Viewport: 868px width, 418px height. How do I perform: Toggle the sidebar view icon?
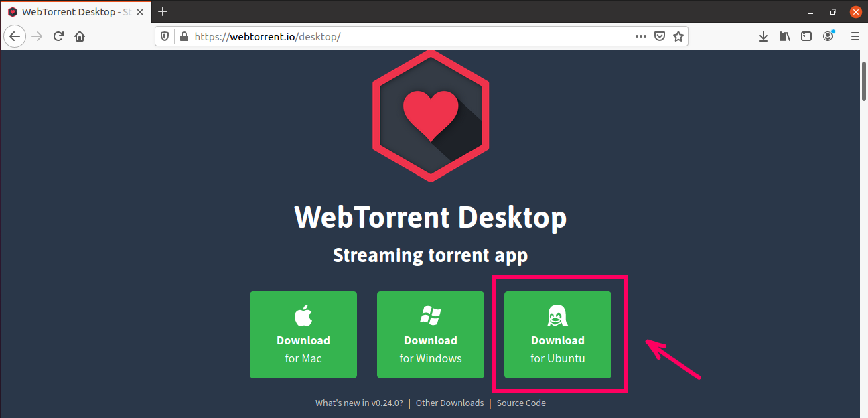tap(806, 36)
